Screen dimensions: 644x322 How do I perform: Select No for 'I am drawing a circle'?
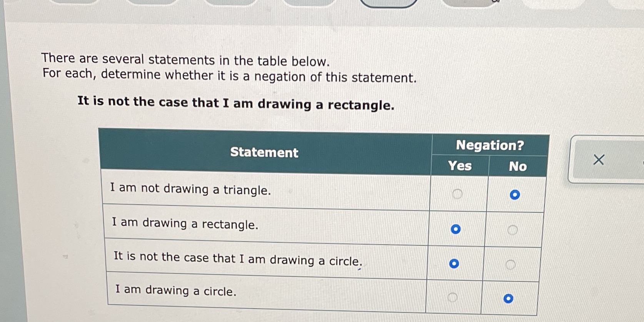pos(508,298)
